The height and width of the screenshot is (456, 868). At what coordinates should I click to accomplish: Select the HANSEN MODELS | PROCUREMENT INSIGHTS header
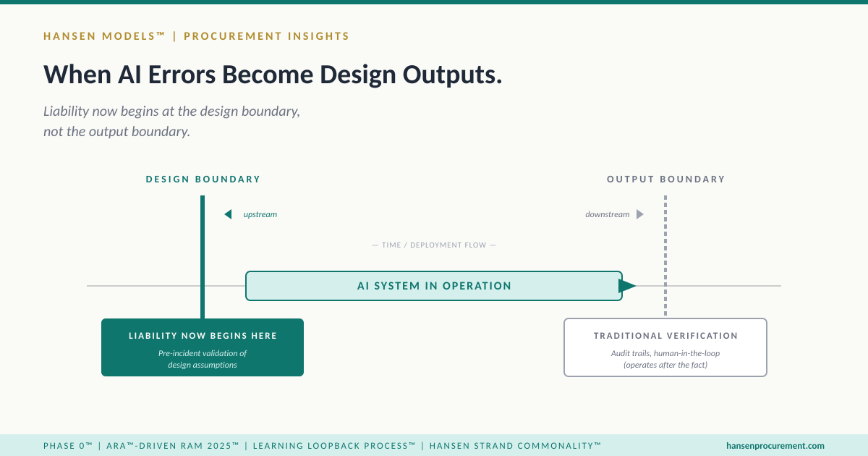197,35
